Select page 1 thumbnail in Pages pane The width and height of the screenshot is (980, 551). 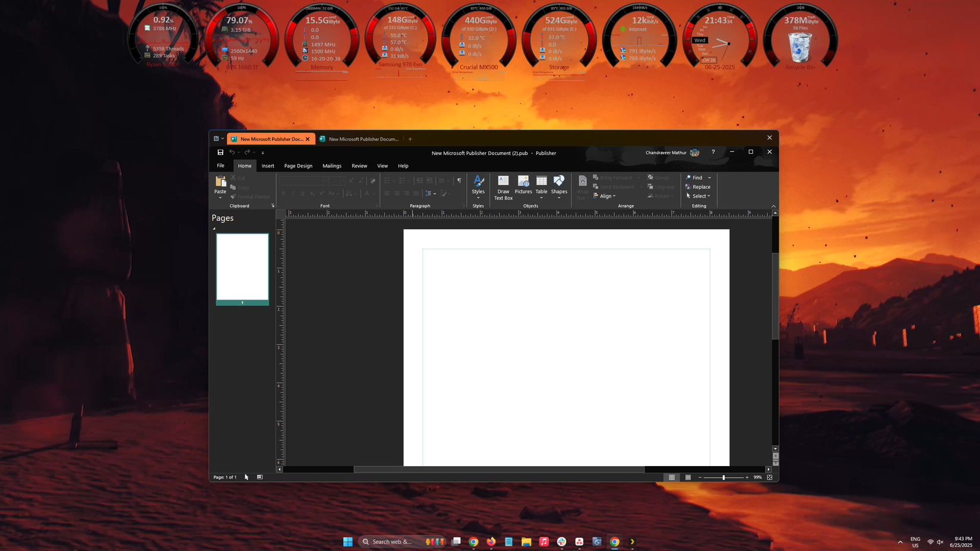point(242,269)
